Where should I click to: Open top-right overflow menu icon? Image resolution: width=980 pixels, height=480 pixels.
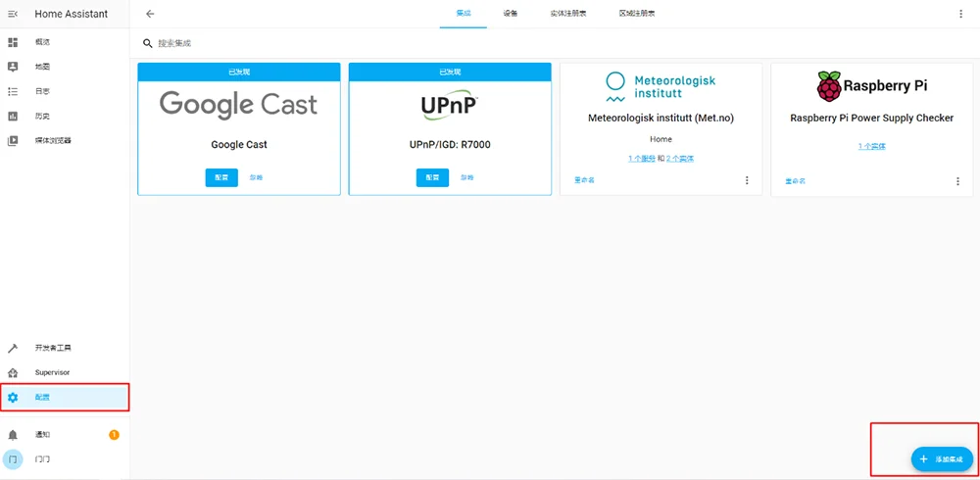pyautogui.click(x=961, y=14)
